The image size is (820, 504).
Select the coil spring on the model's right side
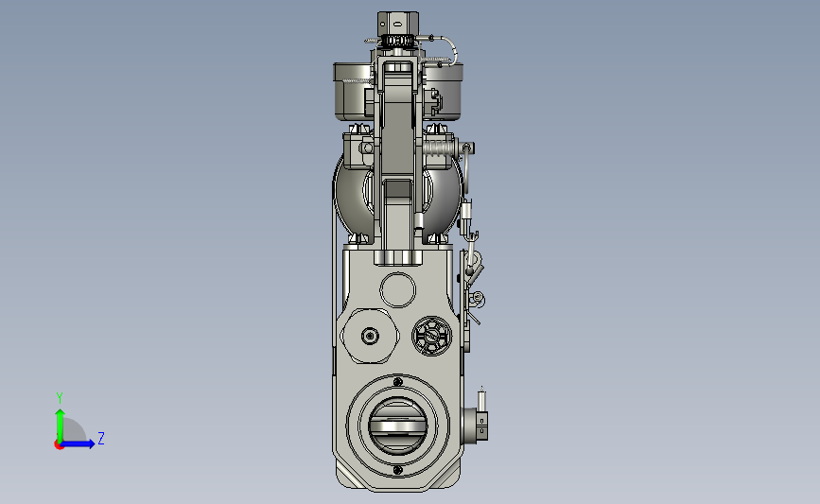(x=440, y=148)
